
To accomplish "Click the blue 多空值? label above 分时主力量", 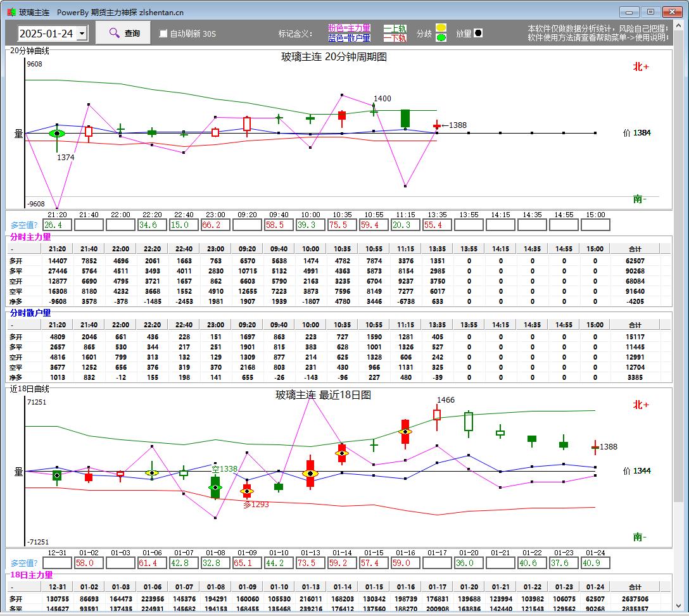I will click(24, 225).
